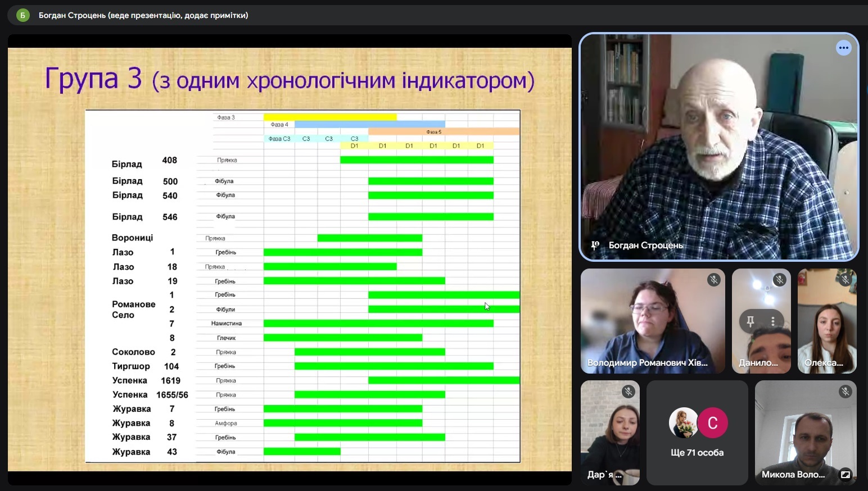Click the name label 'Володимир Романович Хів...'
868x491 pixels.
point(647,363)
